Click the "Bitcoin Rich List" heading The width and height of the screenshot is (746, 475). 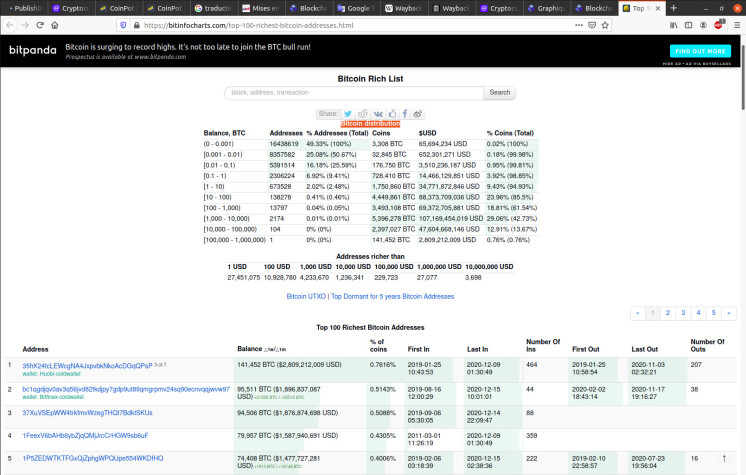point(370,79)
